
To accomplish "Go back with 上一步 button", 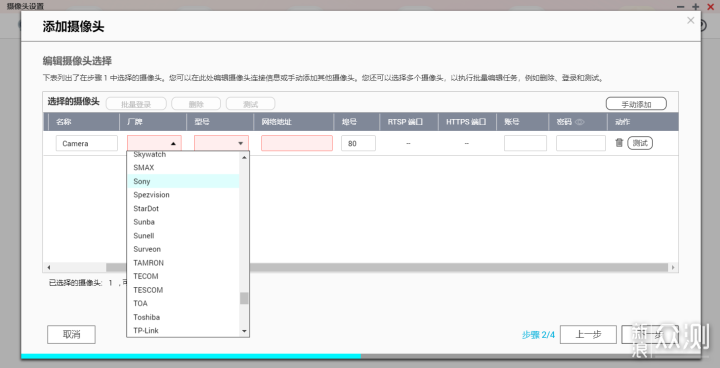I will point(588,334).
